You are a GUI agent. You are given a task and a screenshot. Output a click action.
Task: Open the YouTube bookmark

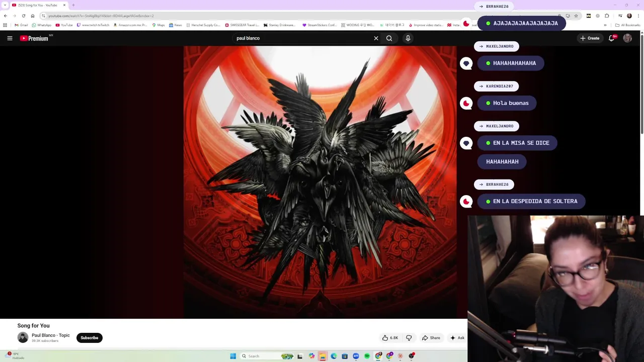point(64,25)
